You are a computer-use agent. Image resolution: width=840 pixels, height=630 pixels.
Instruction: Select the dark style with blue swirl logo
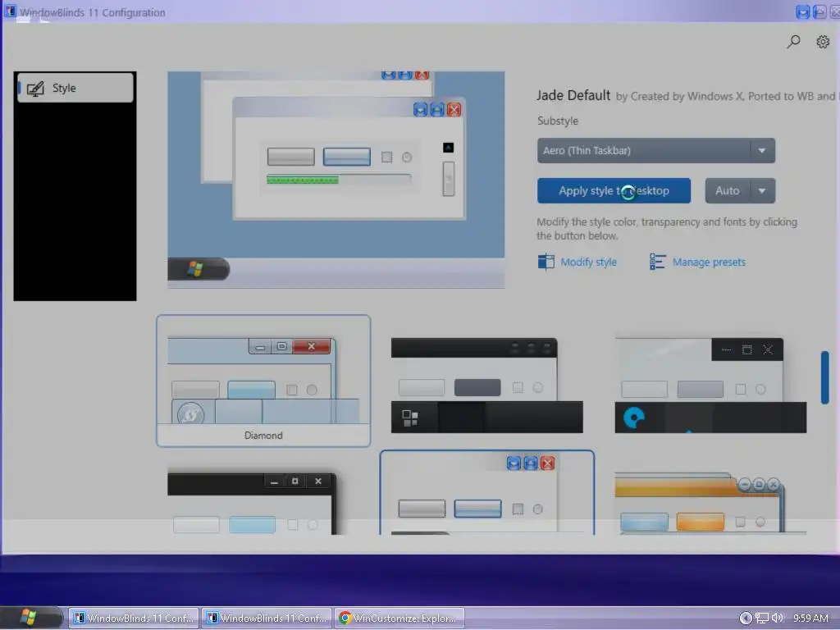pyautogui.click(x=710, y=386)
